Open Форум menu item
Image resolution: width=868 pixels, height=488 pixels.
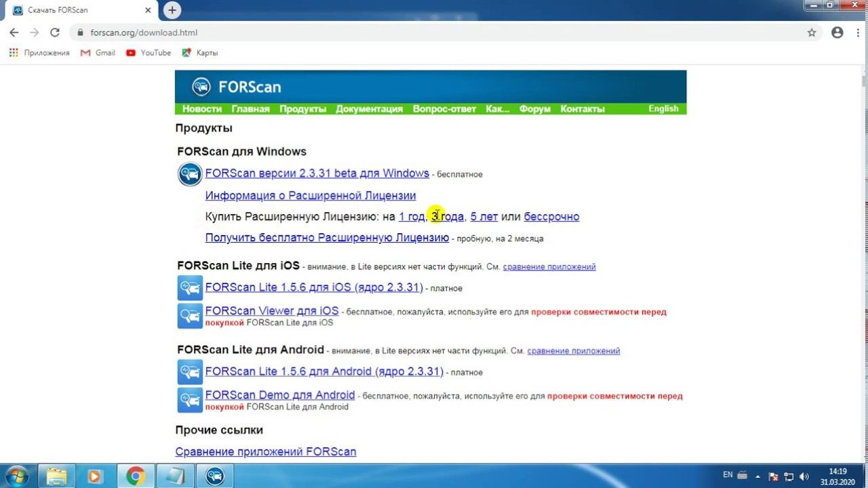(x=535, y=108)
